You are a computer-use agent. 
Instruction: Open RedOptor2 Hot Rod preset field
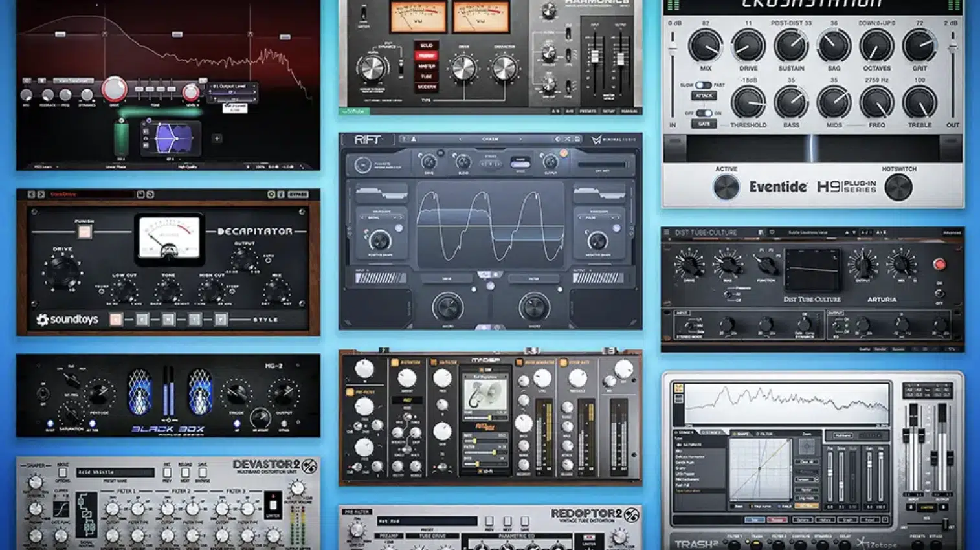[427, 521]
